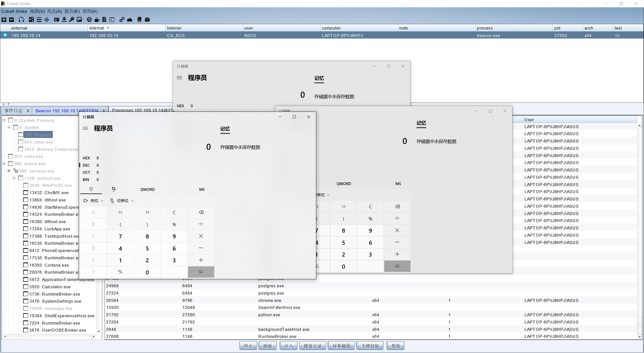The width and height of the screenshot is (644, 353).
Task: Open the pivot graph view icon
Action: 31,20
